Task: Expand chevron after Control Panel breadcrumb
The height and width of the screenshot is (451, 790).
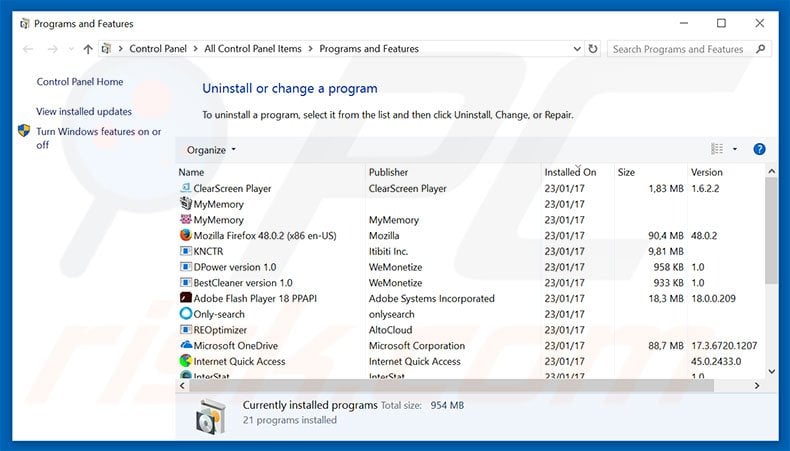Action: pos(195,49)
